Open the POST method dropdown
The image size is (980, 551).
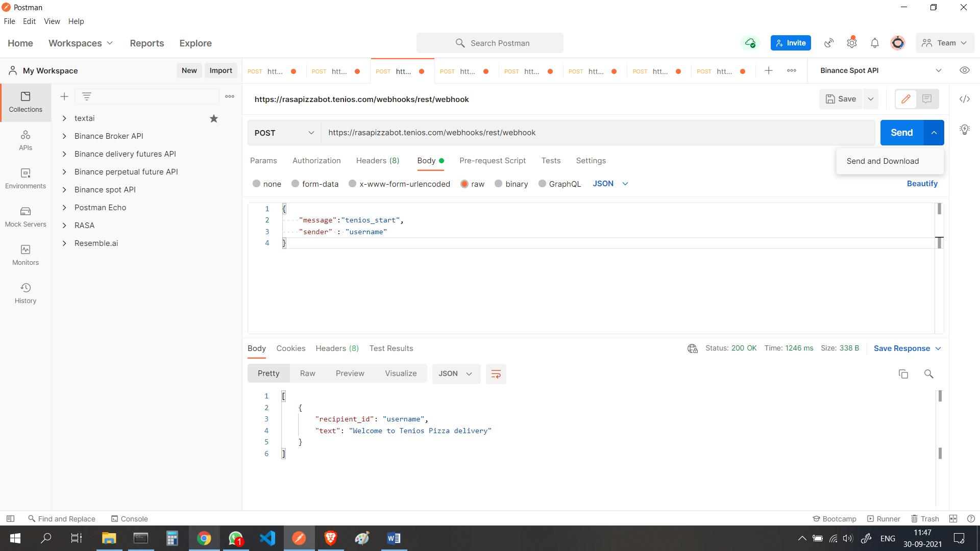[283, 133]
